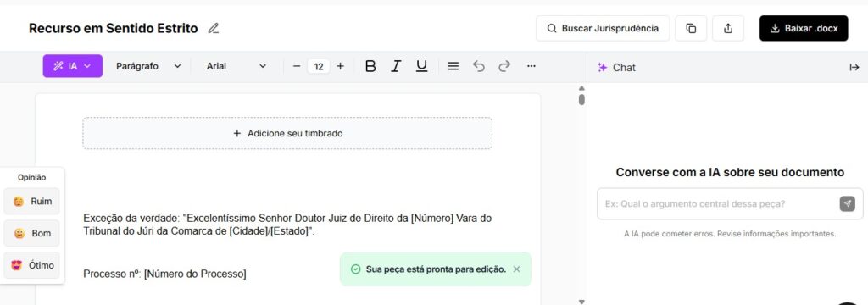Click the 'Converse com a IA sobre seu documento' heading
The image size is (868, 305).
(730, 172)
